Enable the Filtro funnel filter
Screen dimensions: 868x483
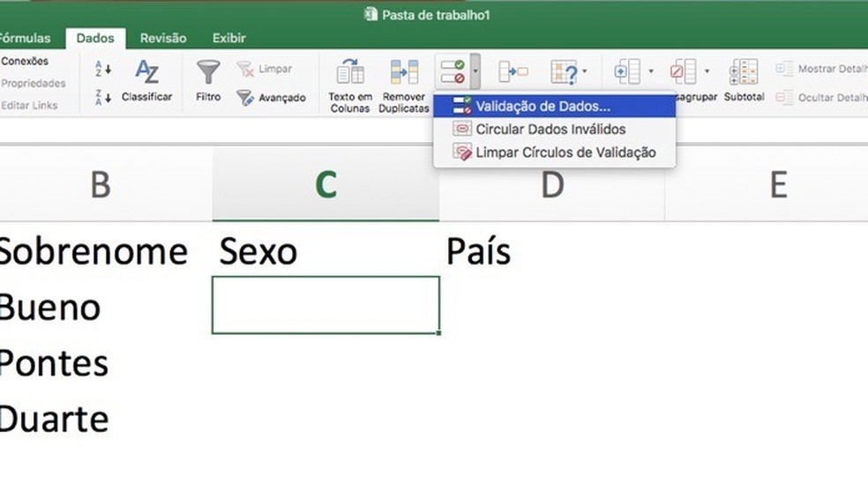point(208,79)
